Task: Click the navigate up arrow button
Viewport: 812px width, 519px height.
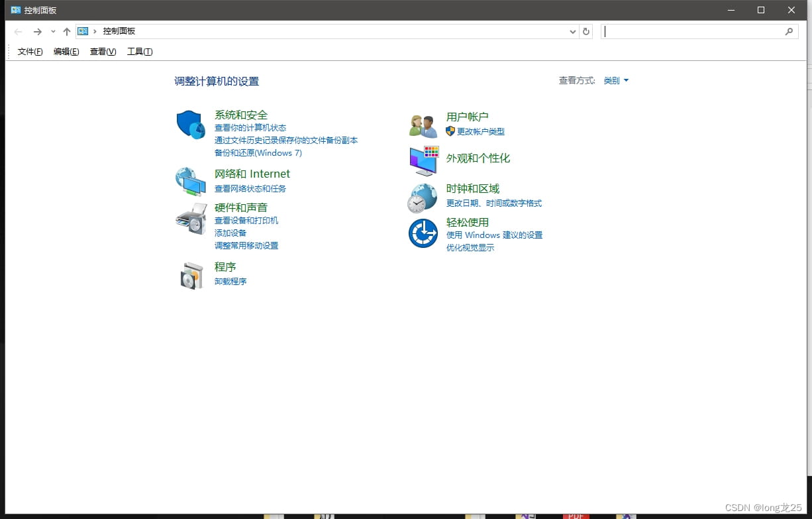Action: coord(66,30)
